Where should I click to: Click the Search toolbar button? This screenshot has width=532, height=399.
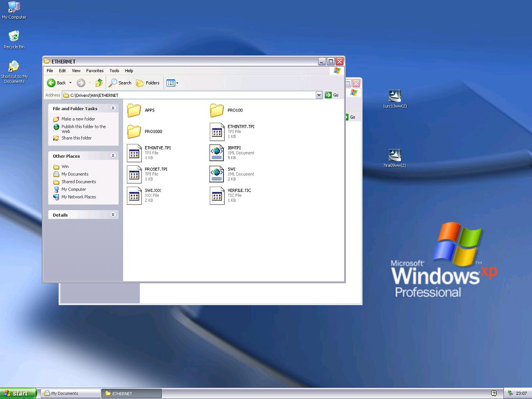click(x=120, y=83)
